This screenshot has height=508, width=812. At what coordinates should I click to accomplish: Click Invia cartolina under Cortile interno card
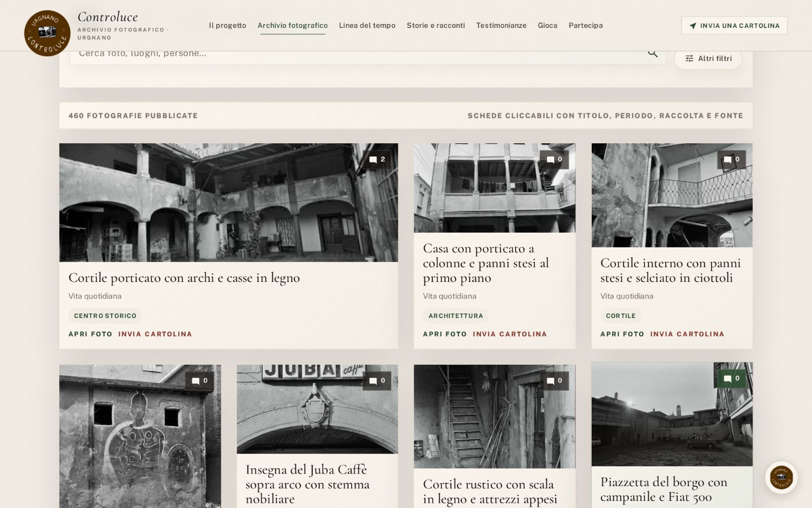click(x=687, y=334)
